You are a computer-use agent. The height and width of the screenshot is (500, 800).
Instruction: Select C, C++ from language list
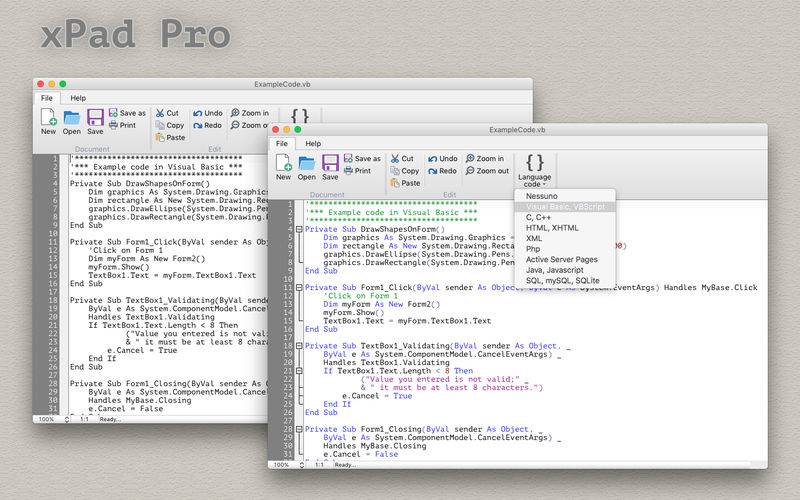[538, 217]
